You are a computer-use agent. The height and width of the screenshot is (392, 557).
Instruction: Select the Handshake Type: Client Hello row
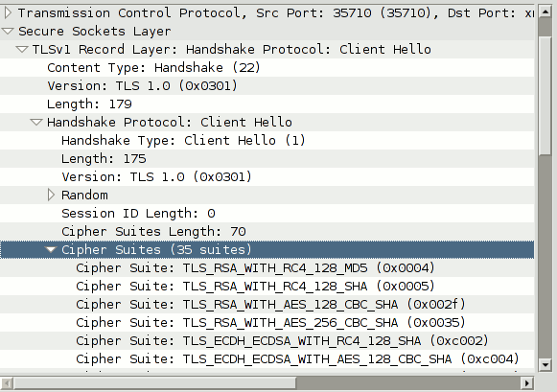[x=267, y=140]
